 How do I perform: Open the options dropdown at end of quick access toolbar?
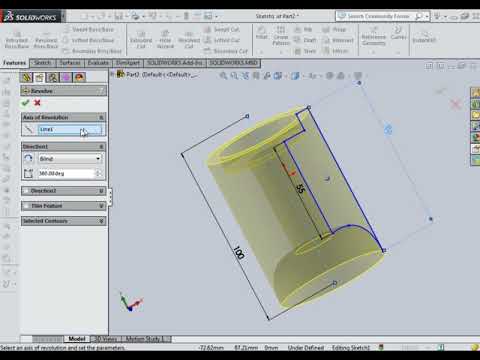[217, 16]
